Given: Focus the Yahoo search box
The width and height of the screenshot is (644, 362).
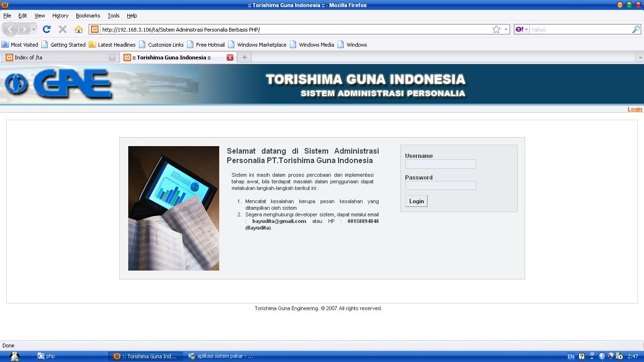Looking at the screenshot, I should [580, 29].
